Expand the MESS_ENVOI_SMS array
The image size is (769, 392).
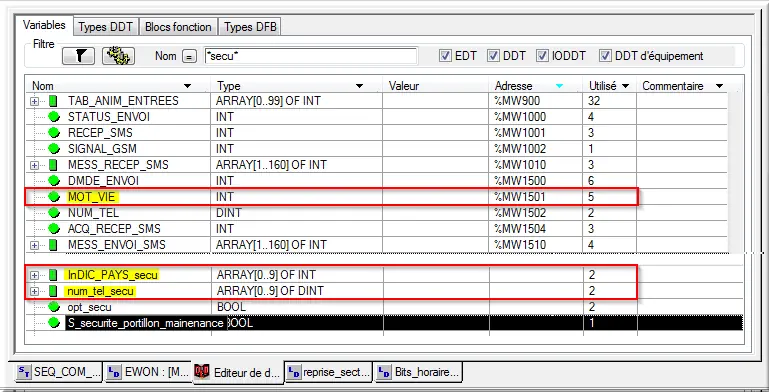[x=35, y=245]
